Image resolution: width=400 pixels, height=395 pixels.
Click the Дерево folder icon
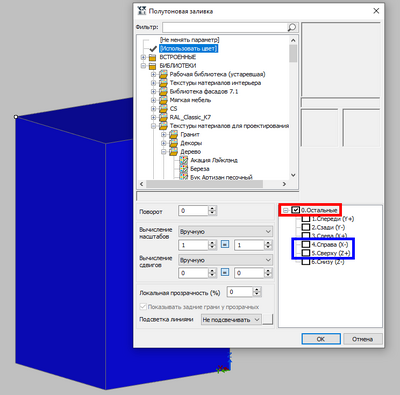(173, 152)
